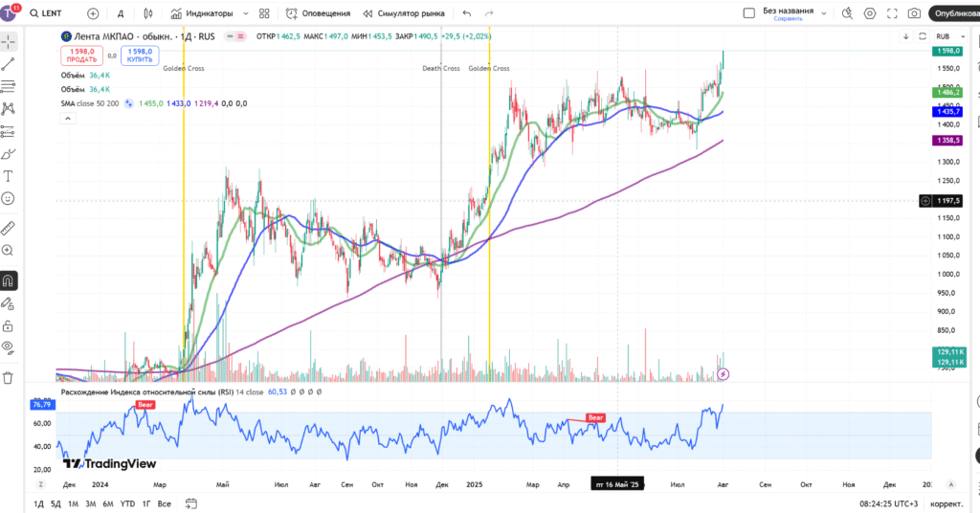Viewport: 980px width, 513px height.
Task: Click the purple lightning event marker
Action: coord(724,374)
